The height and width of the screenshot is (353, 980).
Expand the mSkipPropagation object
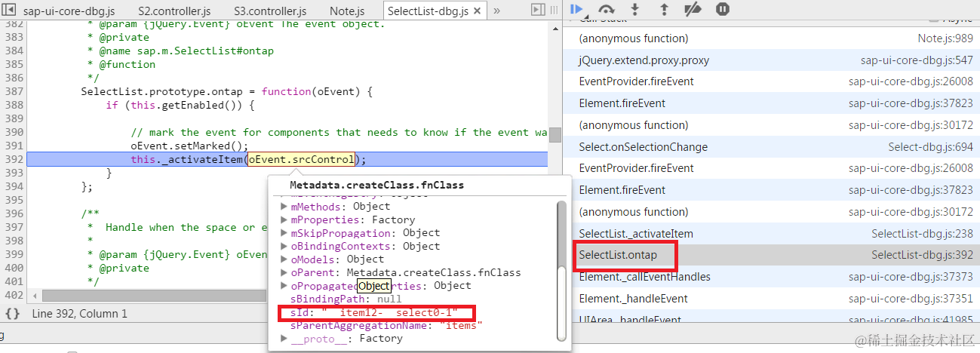[x=284, y=233]
